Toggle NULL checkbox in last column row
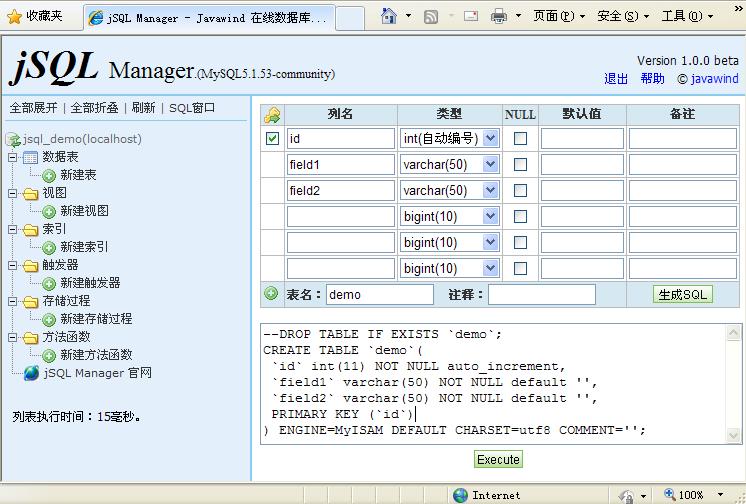 pos(520,268)
